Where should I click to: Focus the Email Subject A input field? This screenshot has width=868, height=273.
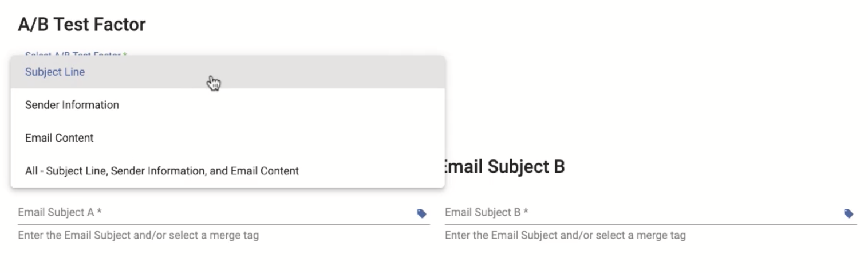215,212
